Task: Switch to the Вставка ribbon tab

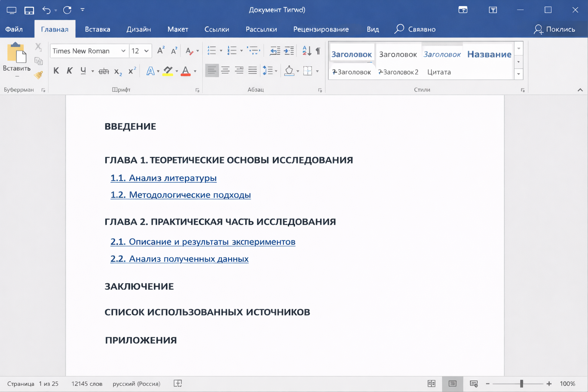Action: click(x=97, y=29)
